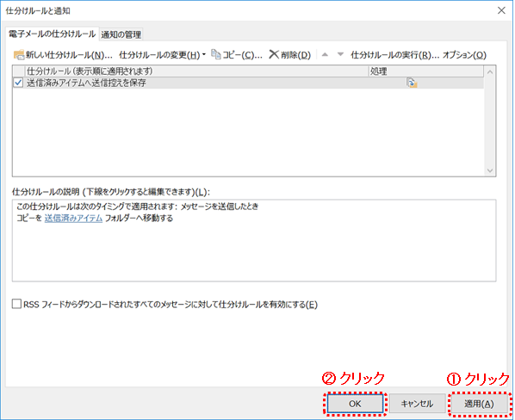Select the 電子メールの仕分けルール tab
Screen dimensions: 515x420
[52, 34]
